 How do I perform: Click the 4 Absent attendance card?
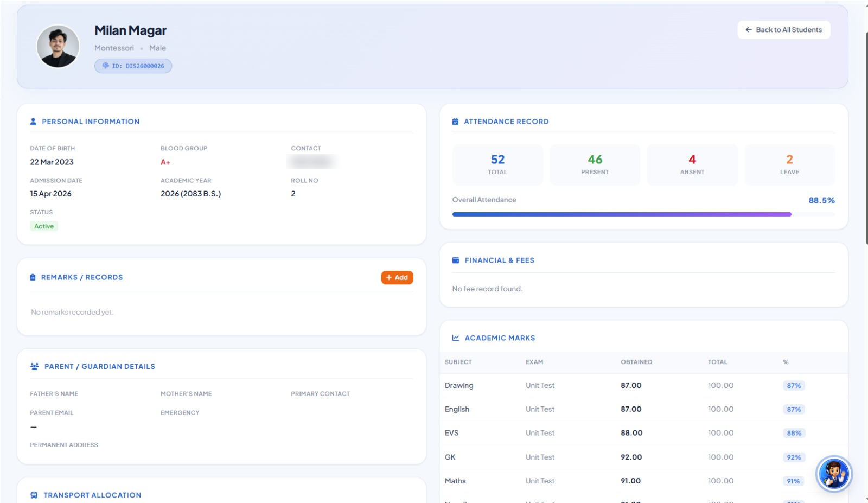click(692, 164)
